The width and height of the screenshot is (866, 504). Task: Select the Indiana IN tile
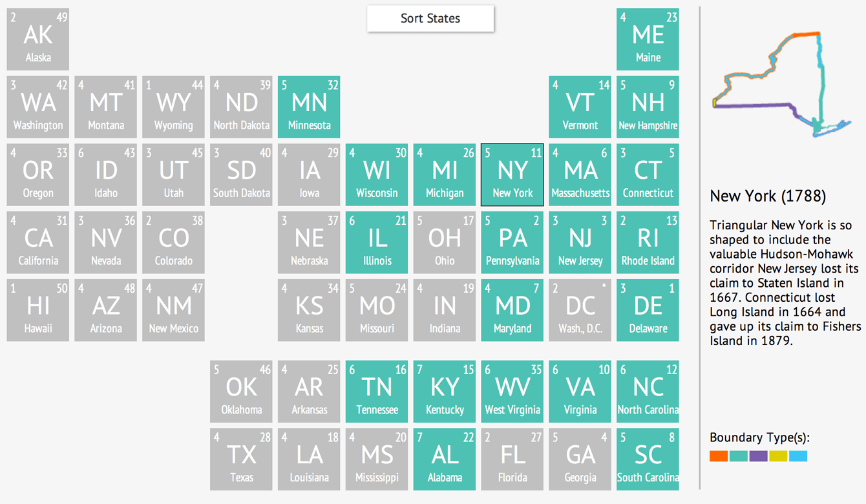[x=445, y=310]
